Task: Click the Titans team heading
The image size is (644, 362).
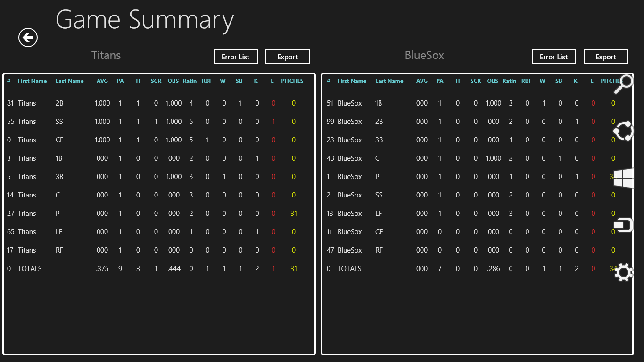Action: 106,55
